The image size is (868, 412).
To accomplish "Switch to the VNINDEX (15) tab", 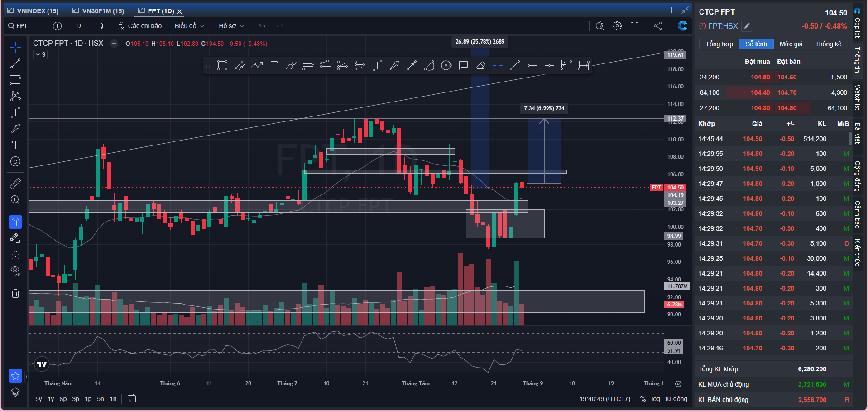I will 33,11.
